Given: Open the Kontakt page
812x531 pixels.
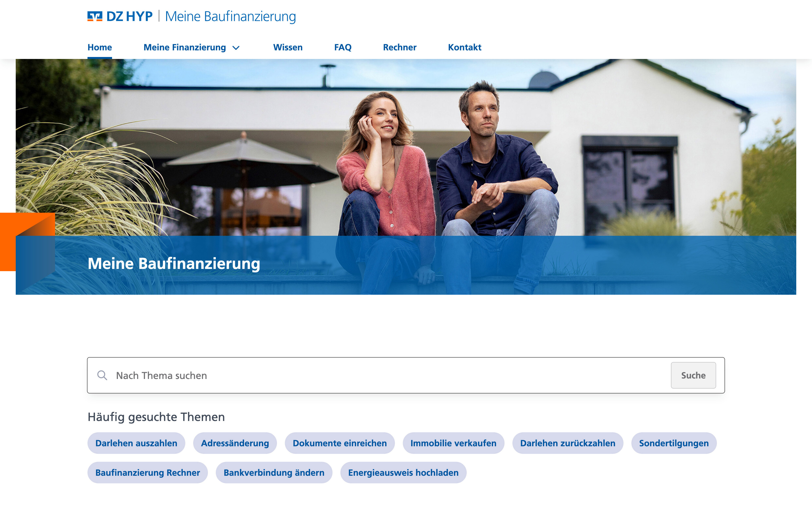Looking at the screenshot, I should pos(464,47).
